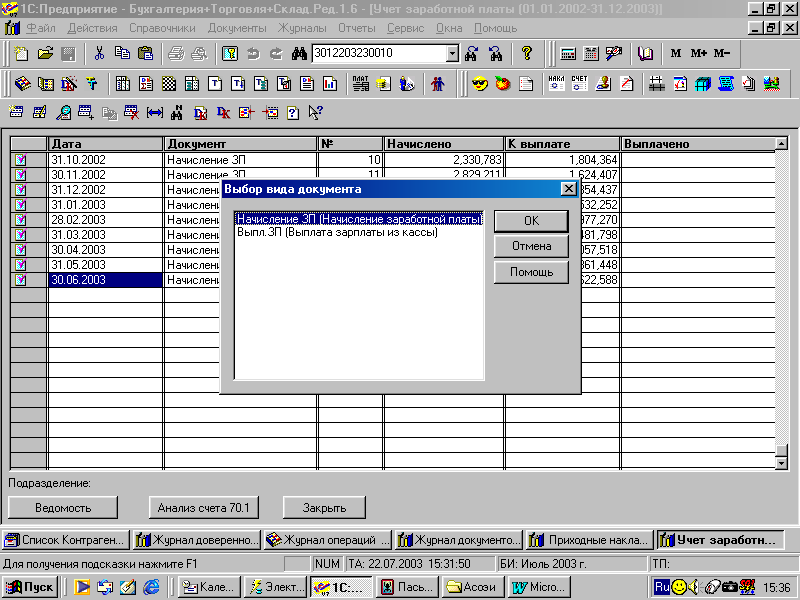Screen dimensions: 800x600
Task: Click the M memory button
Action: [x=676, y=53]
